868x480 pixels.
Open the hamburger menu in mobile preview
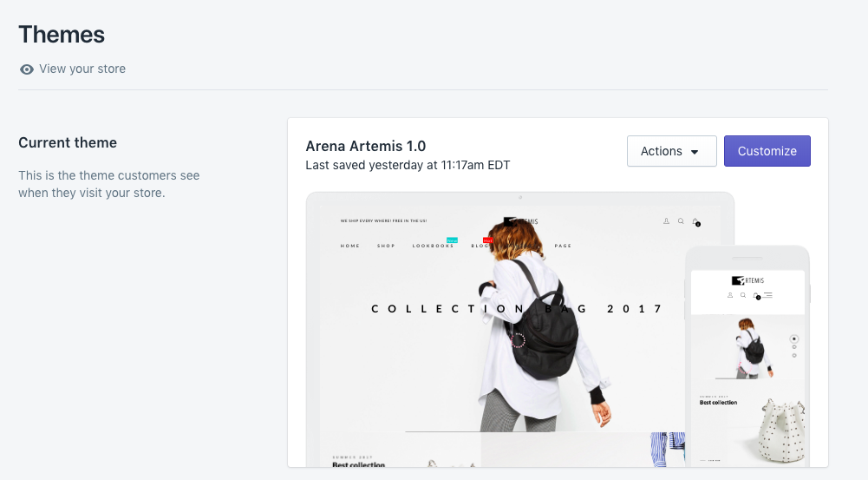(x=768, y=295)
